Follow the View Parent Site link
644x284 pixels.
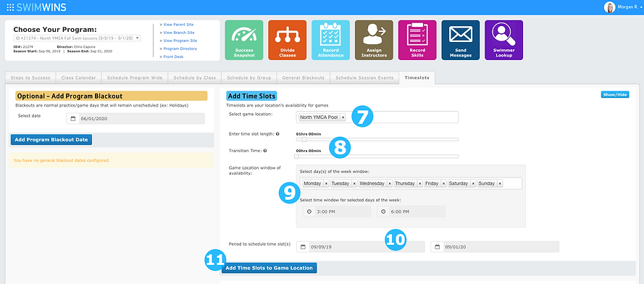pyautogui.click(x=178, y=25)
